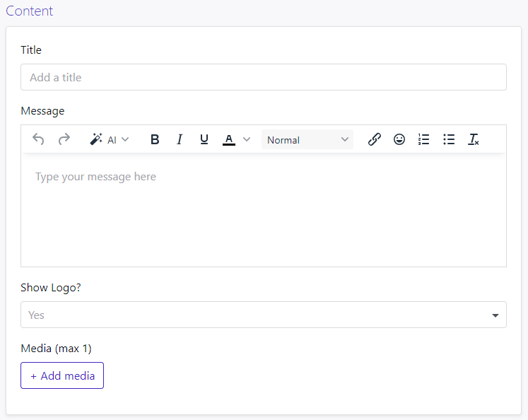Insert a numbered list
Viewport: 528px width, 420px height.
[x=423, y=139]
